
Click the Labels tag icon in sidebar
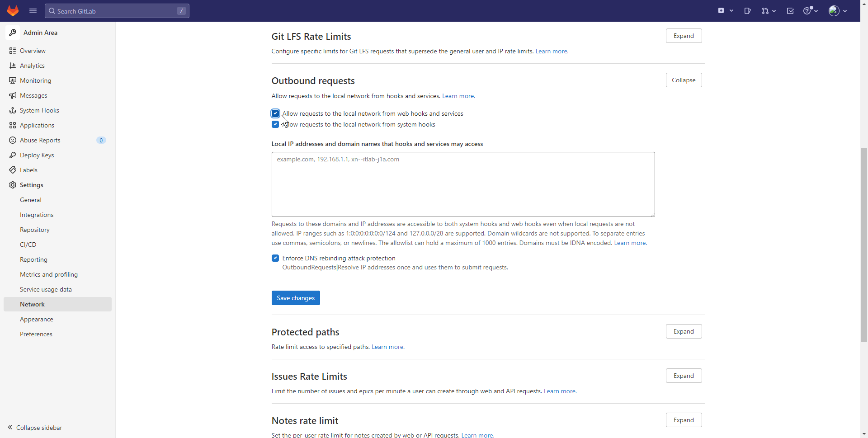point(13,170)
